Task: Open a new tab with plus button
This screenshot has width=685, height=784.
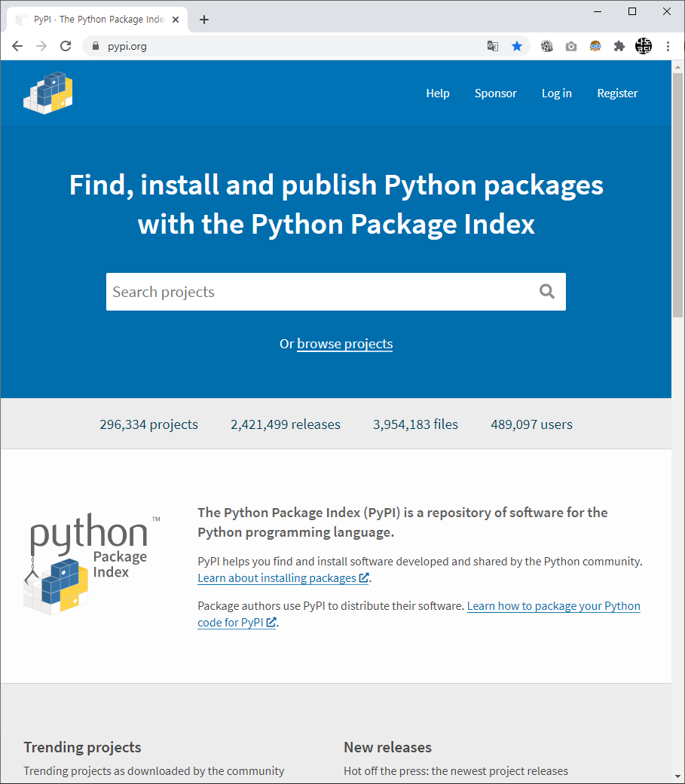Action: coord(204,20)
